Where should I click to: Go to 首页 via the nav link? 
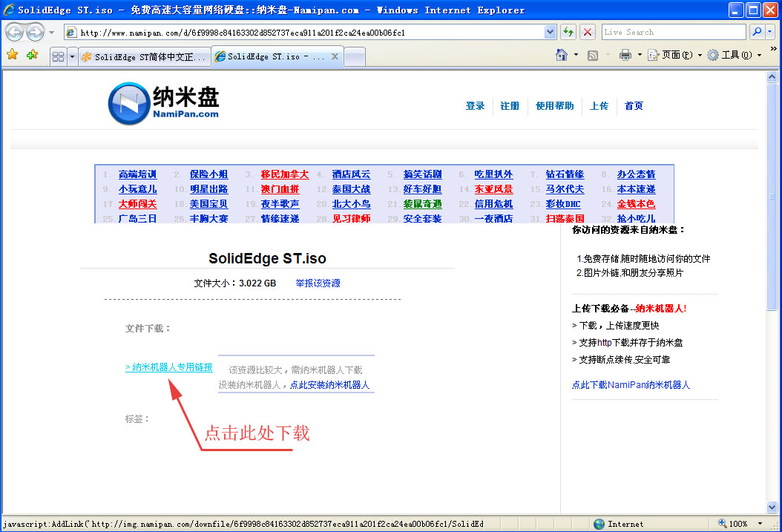[x=634, y=105]
